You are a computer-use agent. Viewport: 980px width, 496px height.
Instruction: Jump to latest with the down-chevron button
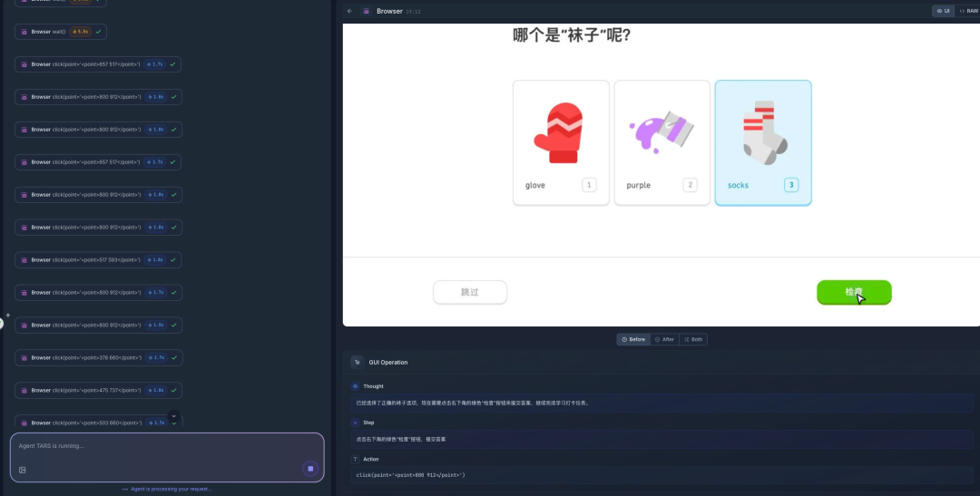[x=174, y=415]
